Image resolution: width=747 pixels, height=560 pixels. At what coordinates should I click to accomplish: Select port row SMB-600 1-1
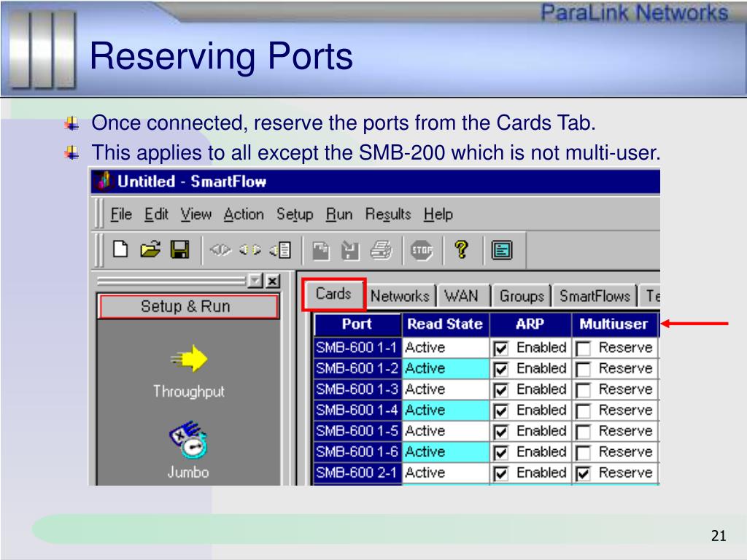coord(357,348)
